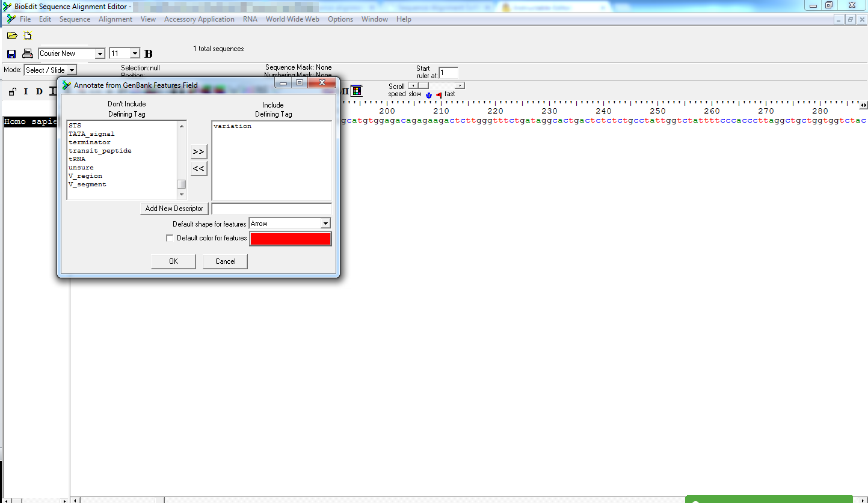868x503 pixels.
Task: Pick the red default feature color swatch
Action: pos(291,239)
